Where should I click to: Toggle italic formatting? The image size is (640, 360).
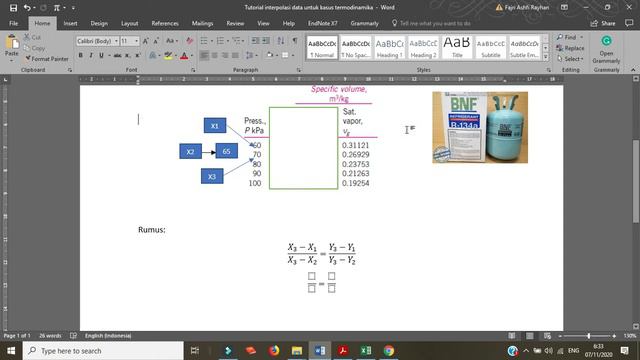[x=91, y=55]
